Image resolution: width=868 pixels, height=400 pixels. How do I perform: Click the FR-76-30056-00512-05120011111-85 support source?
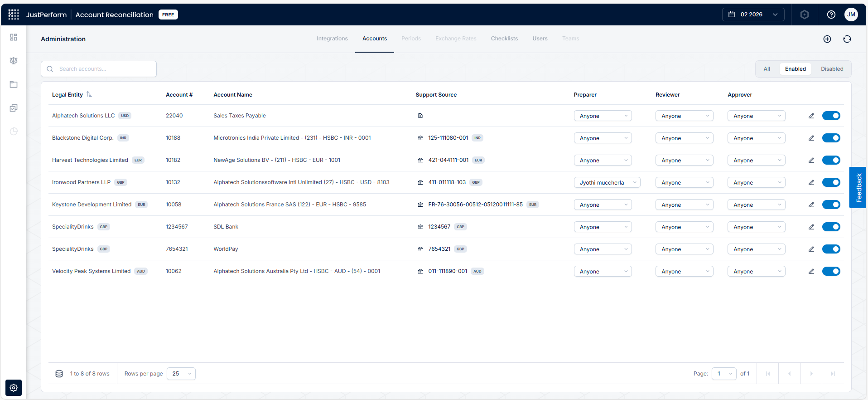click(475, 205)
